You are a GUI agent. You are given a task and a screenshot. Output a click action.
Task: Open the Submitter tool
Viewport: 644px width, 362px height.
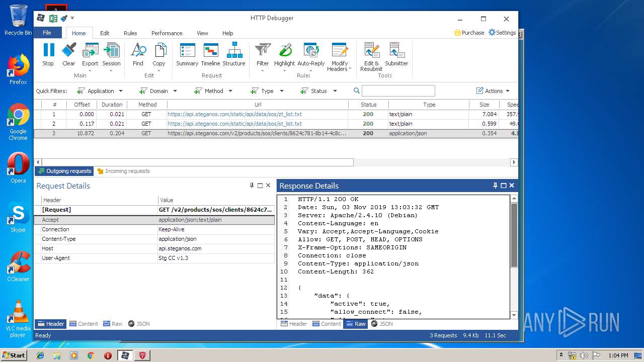pos(396,54)
